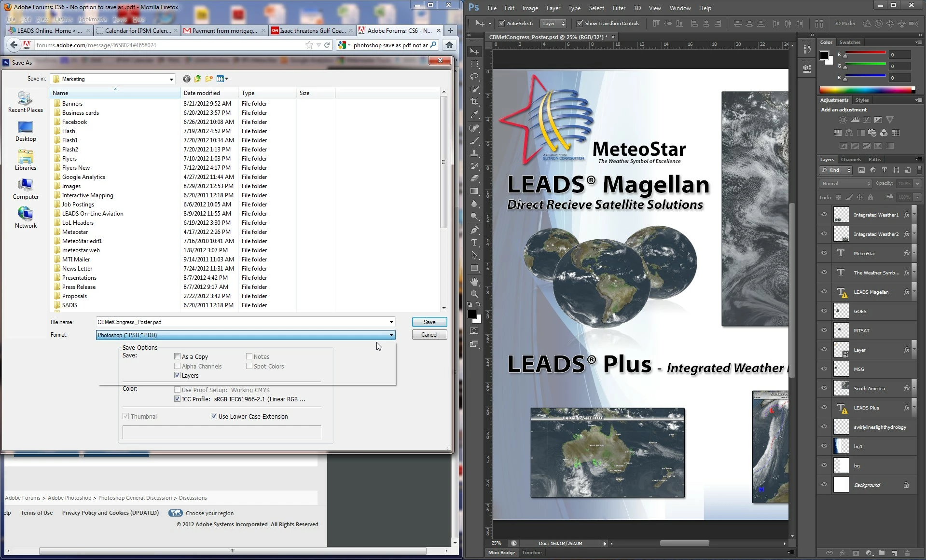The height and width of the screenshot is (560, 926).
Task: Open the Kind filter dropdown in Layers
Action: click(836, 170)
